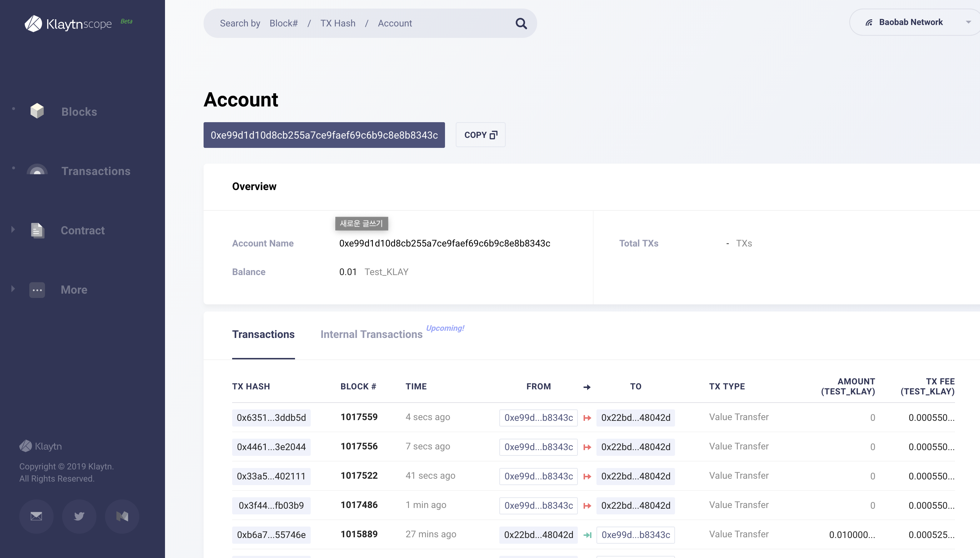Open the Twitter bird icon
The image size is (980, 558).
point(79,516)
